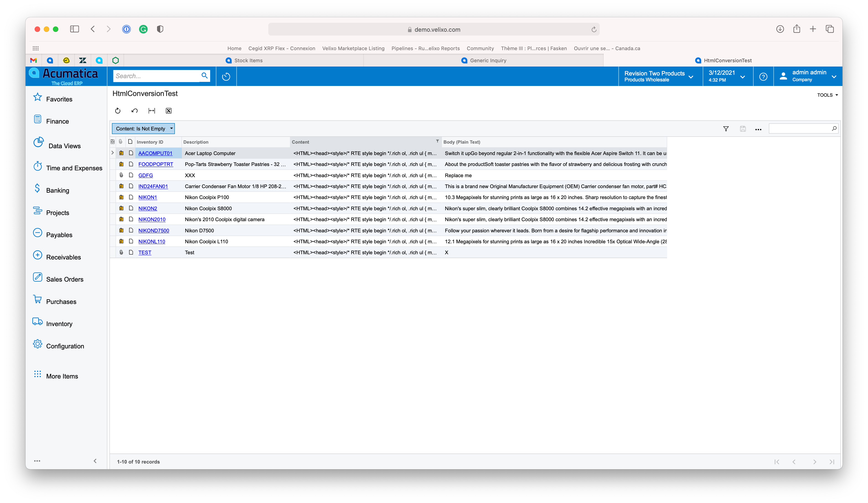Open Purchases module in sidebar

click(61, 301)
